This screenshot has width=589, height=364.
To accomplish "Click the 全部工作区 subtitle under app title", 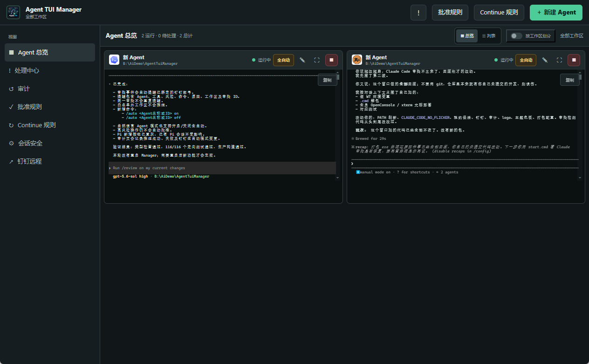I will pyautogui.click(x=36, y=17).
